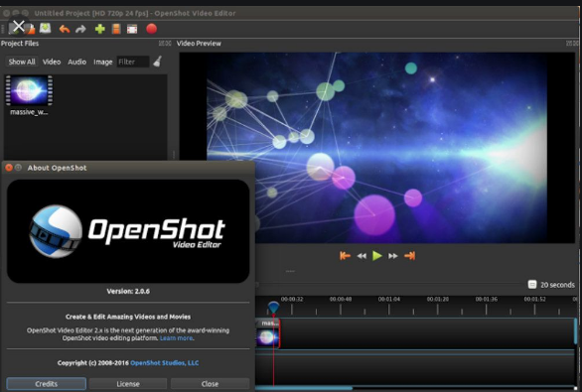This screenshot has width=582, height=392.
Task: Click the vertical timeline scrollbar handle
Action: (576, 330)
